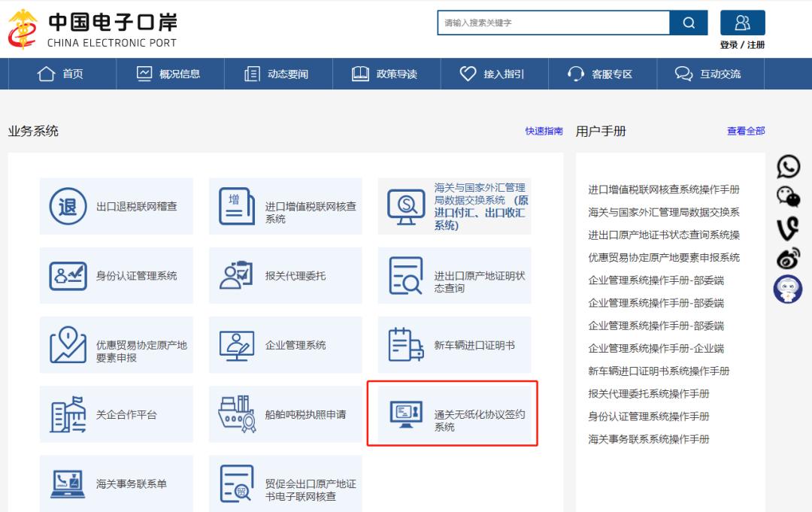Open the 关企合作平台 building icon
The image size is (812, 512).
[x=68, y=414]
